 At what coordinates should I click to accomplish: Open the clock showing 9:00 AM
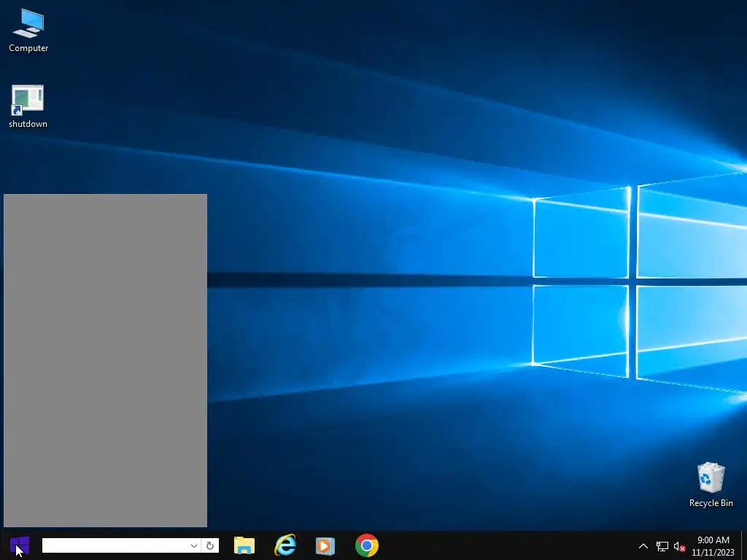(713, 546)
